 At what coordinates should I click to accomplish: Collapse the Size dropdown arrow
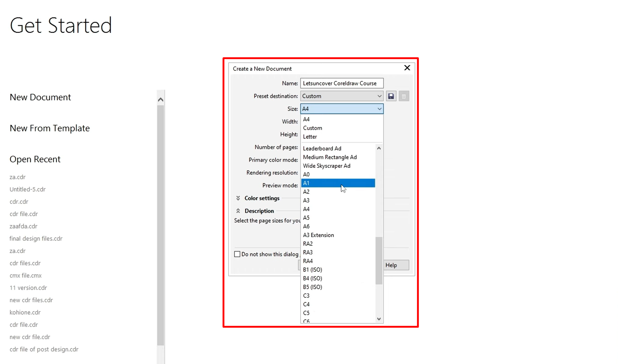coord(379,109)
